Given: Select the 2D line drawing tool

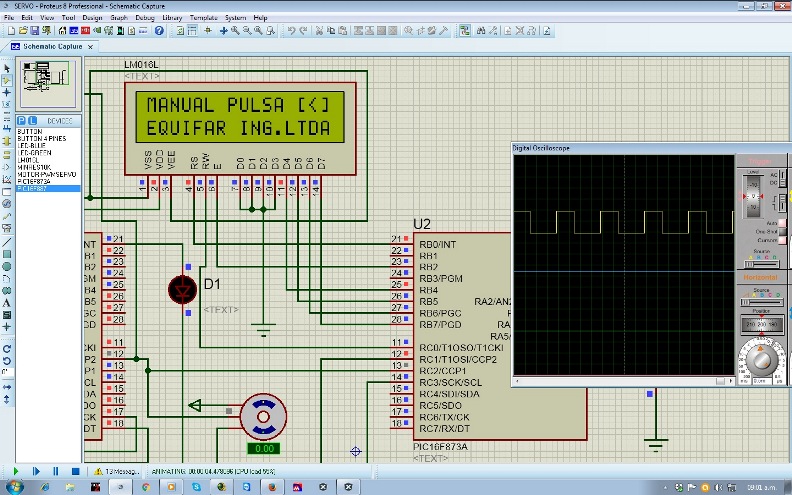Looking at the screenshot, I should point(7,242).
